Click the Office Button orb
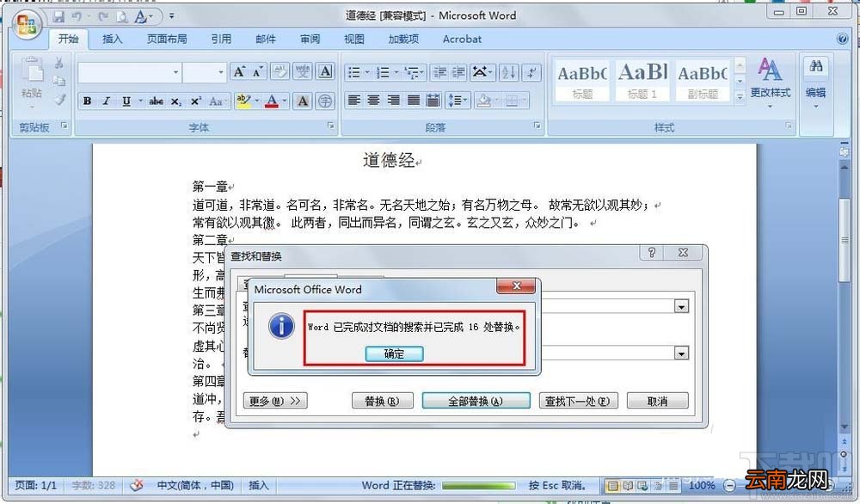 click(x=27, y=24)
